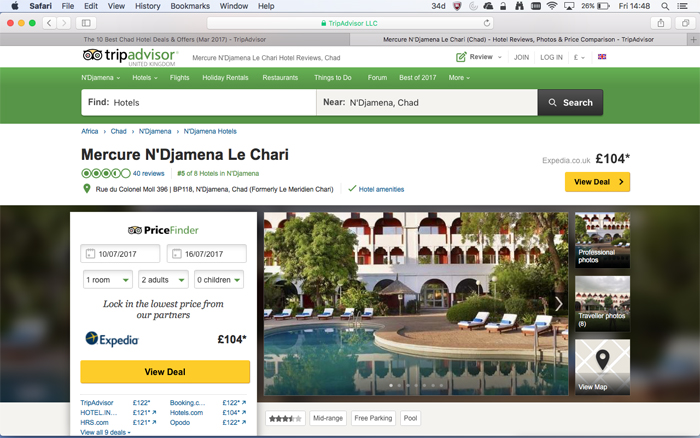The height and width of the screenshot is (438, 700).
Task: Open Notification Center list icon
Action: tap(682, 6)
